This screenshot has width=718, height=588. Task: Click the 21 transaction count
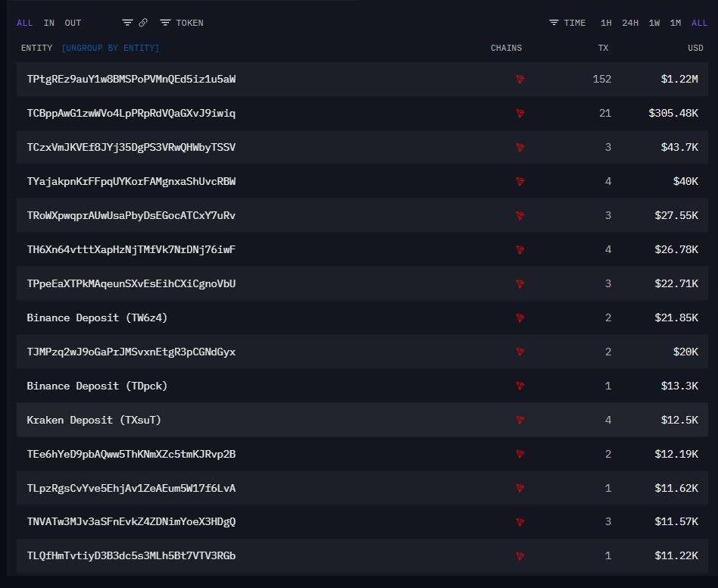[x=605, y=113]
